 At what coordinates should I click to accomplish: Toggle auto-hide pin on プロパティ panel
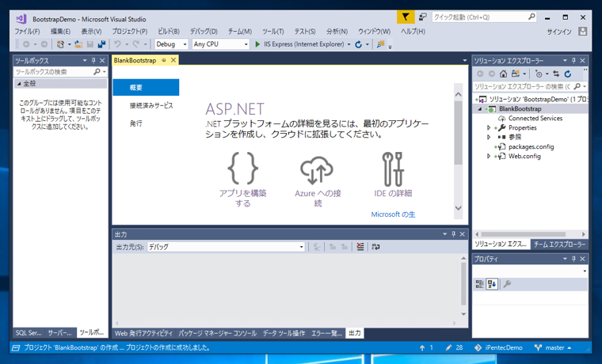click(573, 259)
